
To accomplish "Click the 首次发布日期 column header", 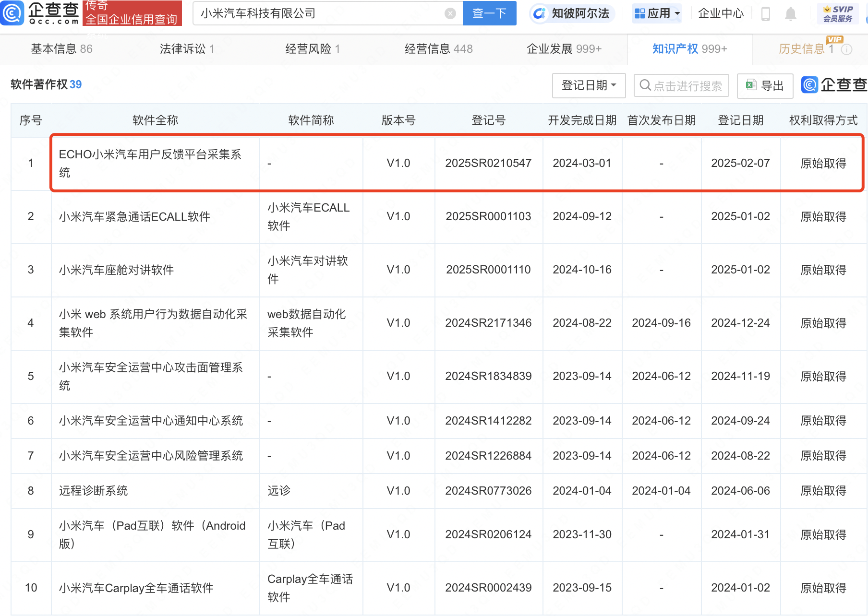I will 661,120.
